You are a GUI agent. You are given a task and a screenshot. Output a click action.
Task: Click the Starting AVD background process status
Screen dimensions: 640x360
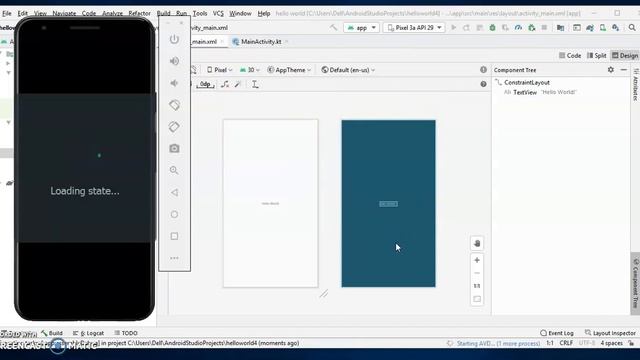[x=498, y=343]
